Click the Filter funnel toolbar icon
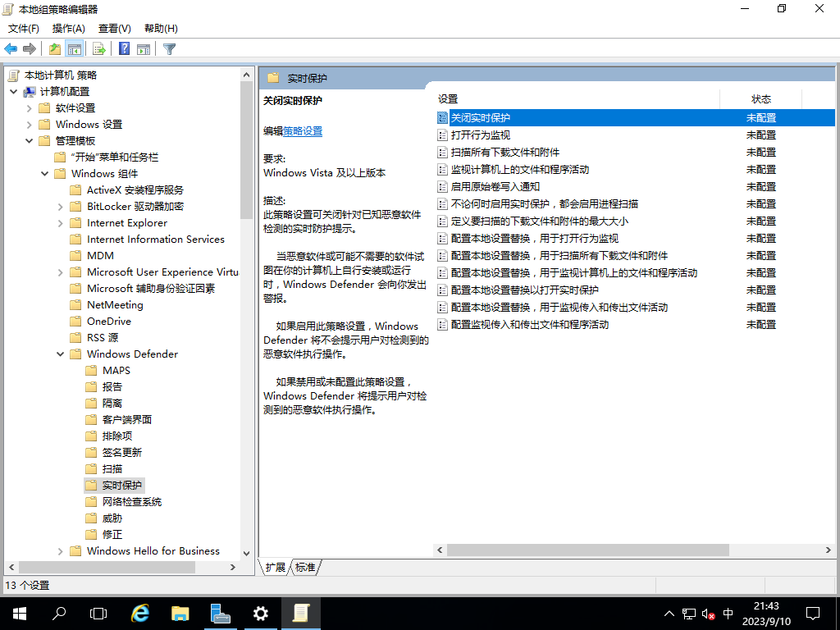The width and height of the screenshot is (840, 630). coord(169,48)
